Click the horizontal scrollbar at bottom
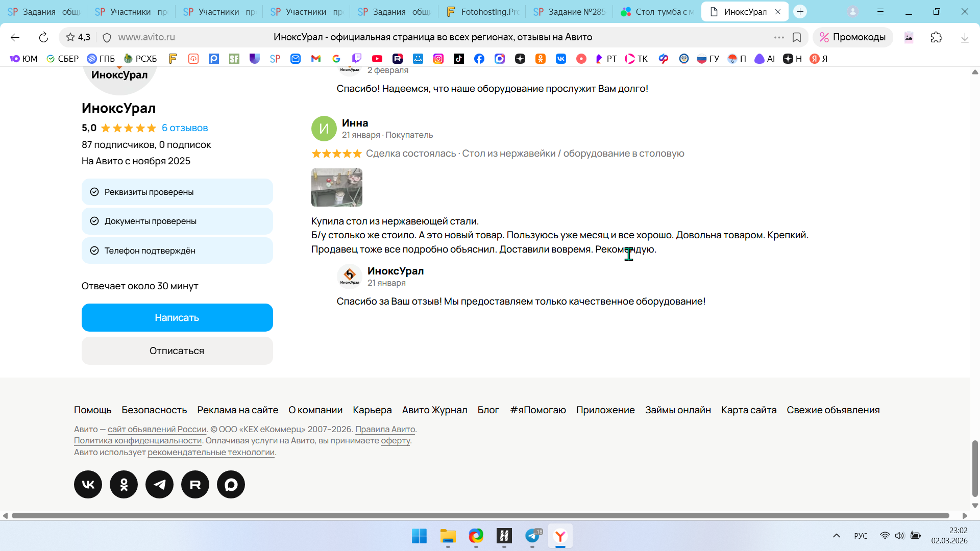 [480, 516]
